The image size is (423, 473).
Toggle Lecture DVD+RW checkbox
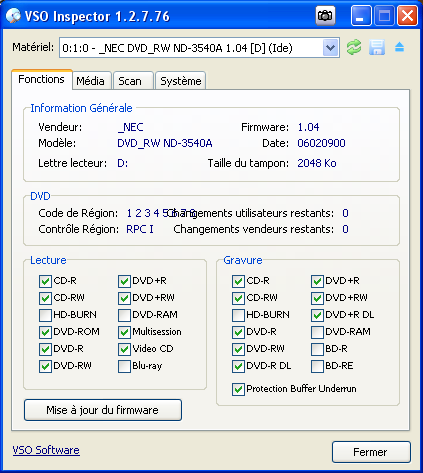pyautogui.click(x=124, y=298)
